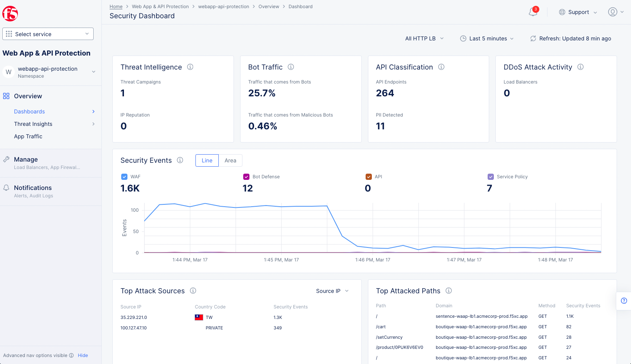This screenshot has width=631, height=364.
Task: Switch Security Events chart to Area view
Action: [230, 160]
